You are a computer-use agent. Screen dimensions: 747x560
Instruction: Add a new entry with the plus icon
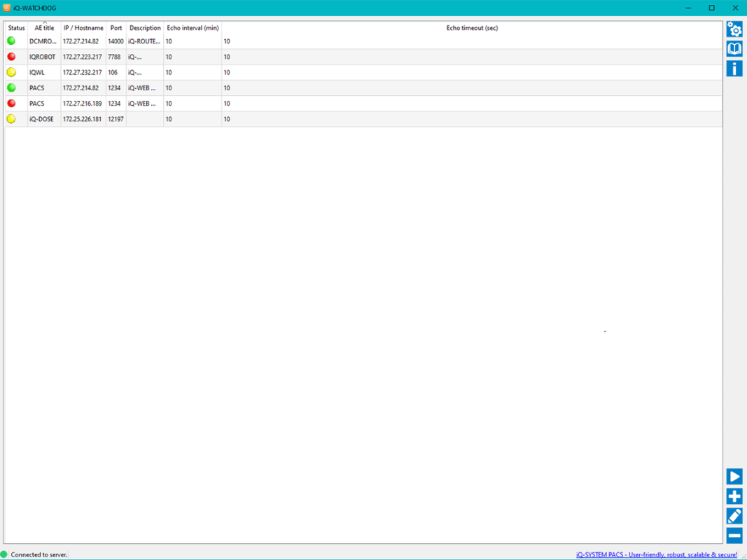click(734, 496)
